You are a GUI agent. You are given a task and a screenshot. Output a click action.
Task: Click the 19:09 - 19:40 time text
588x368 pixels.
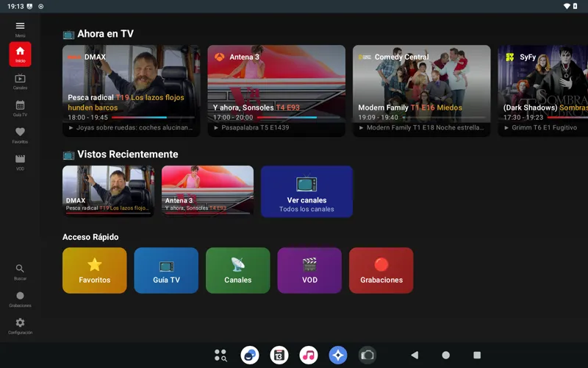378,118
